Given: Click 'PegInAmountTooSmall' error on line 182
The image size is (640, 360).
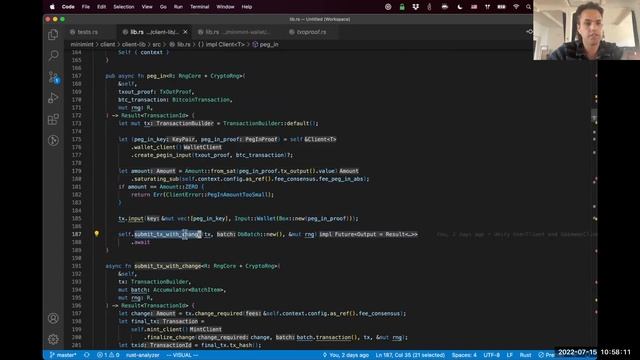Looking at the screenshot, I should [x=239, y=195].
